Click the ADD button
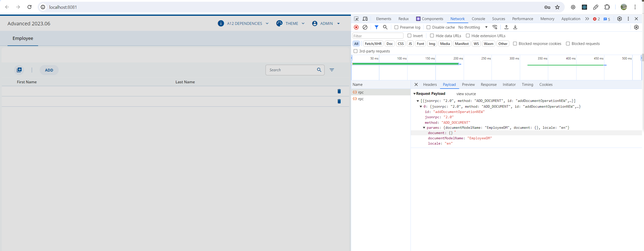The image size is (644, 251). point(49,70)
